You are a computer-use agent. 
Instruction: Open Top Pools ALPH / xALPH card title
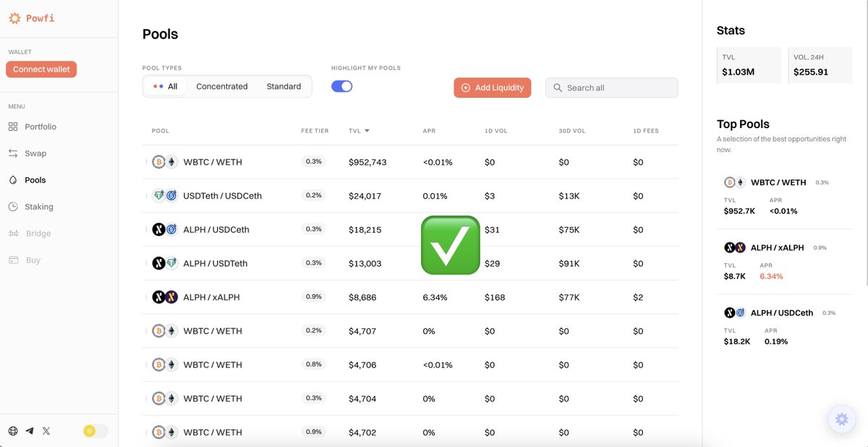pyautogui.click(x=778, y=247)
